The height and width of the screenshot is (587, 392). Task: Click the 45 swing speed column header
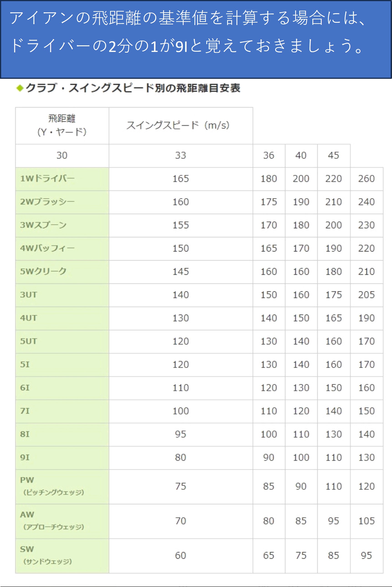click(x=333, y=156)
